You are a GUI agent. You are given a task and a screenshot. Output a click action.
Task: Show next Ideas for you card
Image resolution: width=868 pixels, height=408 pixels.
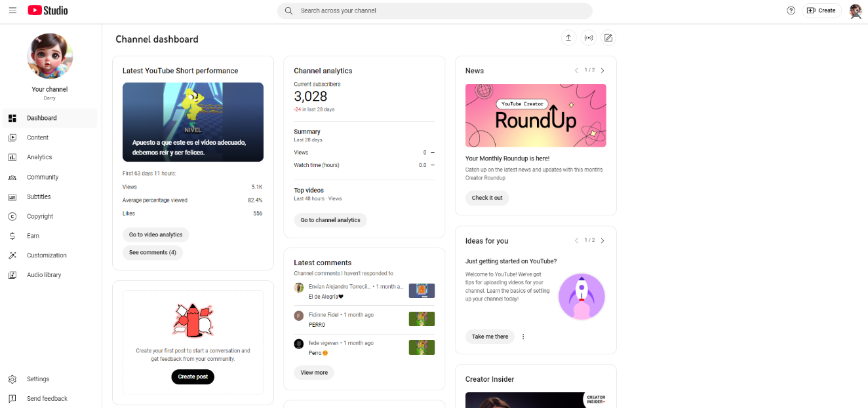(x=602, y=240)
